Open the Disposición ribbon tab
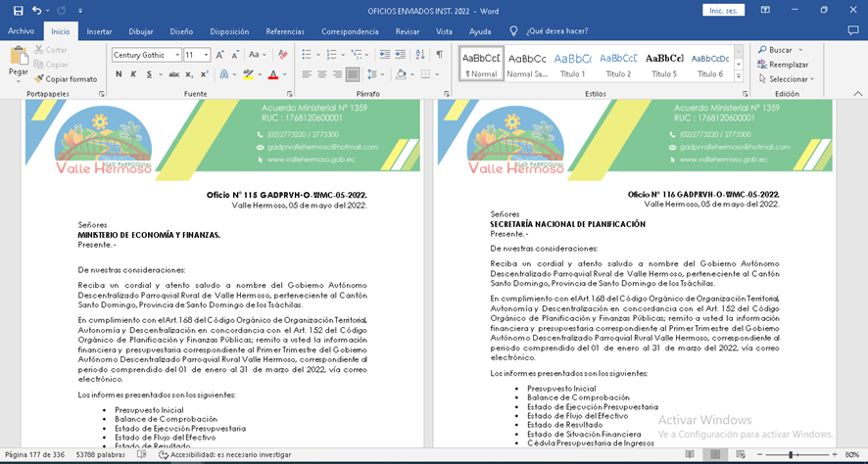Image resolution: width=868 pixels, height=464 pixels. (x=229, y=31)
